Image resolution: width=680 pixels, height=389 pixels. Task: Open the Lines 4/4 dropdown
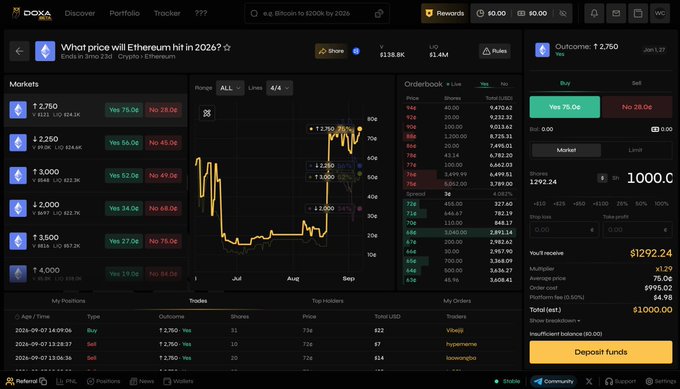pyautogui.click(x=279, y=88)
